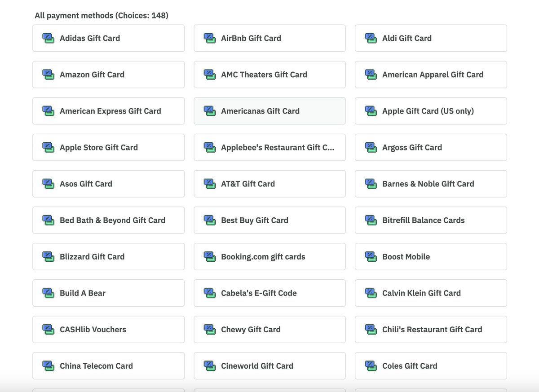Viewport: 539px width, 392px height.
Task: Click the card icon beside Calvin Klein Gift Card
Action: (371, 293)
